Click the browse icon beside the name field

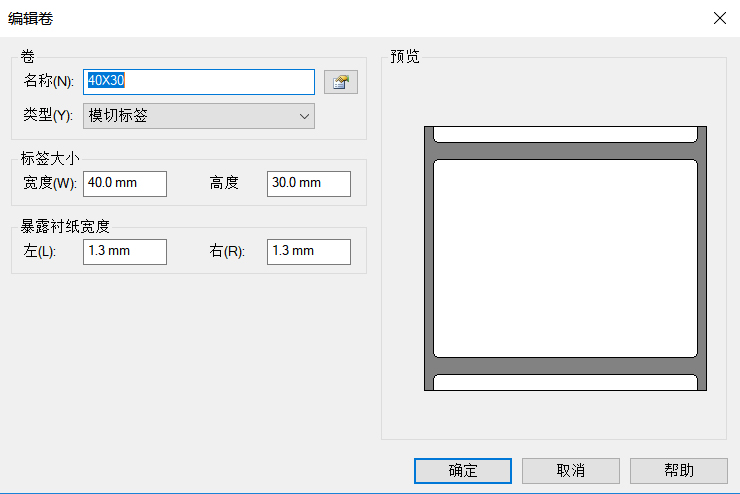pyautogui.click(x=341, y=82)
